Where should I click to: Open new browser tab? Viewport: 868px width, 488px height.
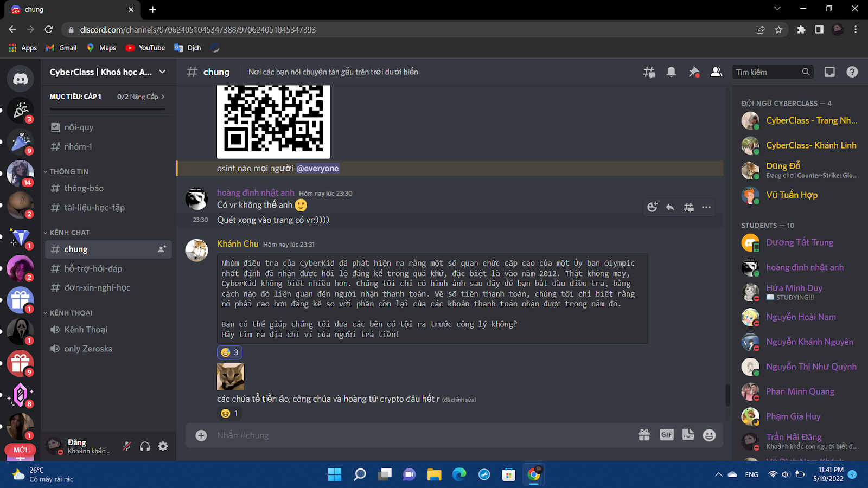(152, 9)
